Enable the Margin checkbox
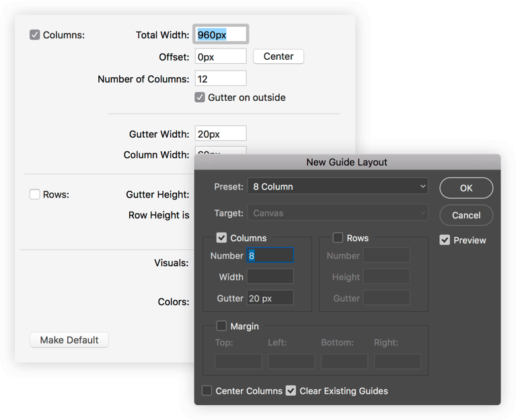This screenshot has height=420, width=516. point(221,326)
